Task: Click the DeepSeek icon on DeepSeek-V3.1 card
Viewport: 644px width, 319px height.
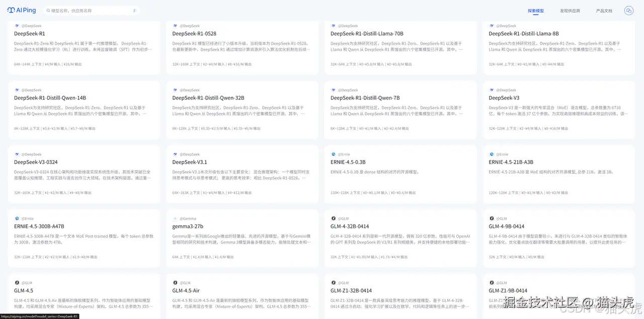Action: 176,154
